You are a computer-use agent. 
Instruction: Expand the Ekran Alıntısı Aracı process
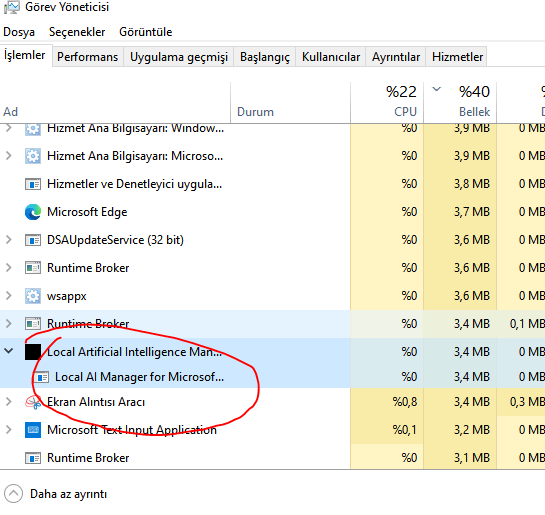[9, 402]
